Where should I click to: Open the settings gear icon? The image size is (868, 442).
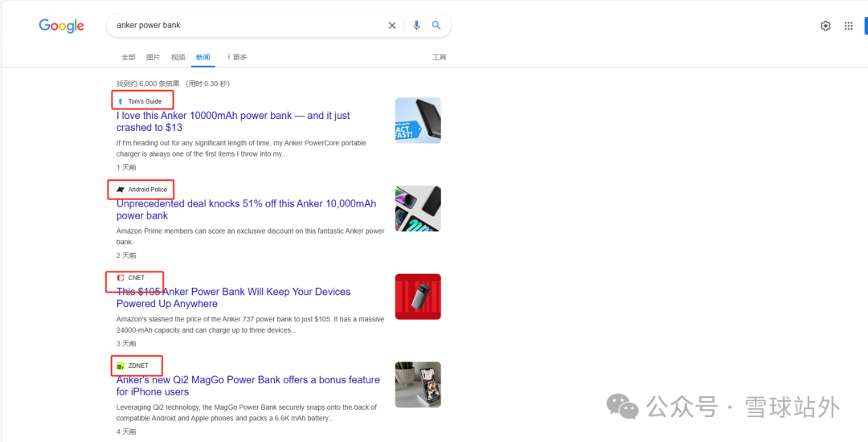(825, 26)
